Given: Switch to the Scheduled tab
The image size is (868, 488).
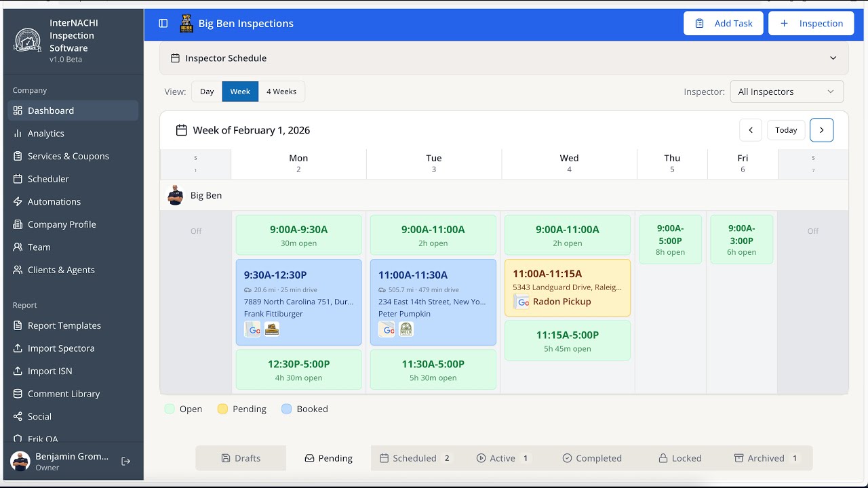Looking at the screenshot, I should point(415,458).
